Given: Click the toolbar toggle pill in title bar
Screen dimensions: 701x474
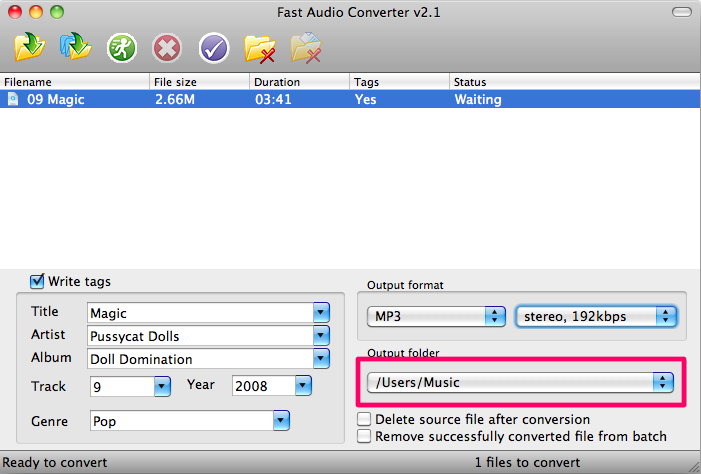Looking at the screenshot, I should coord(682,12).
